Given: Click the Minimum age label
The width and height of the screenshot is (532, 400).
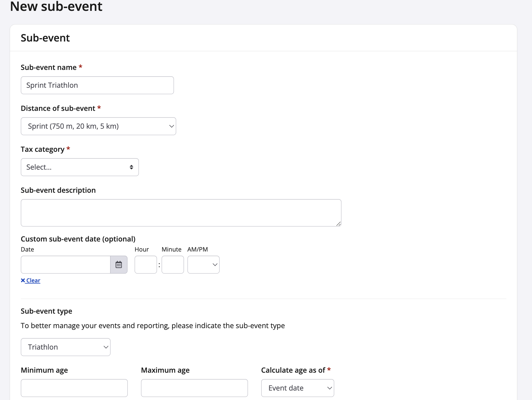Looking at the screenshot, I should tap(44, 370).
